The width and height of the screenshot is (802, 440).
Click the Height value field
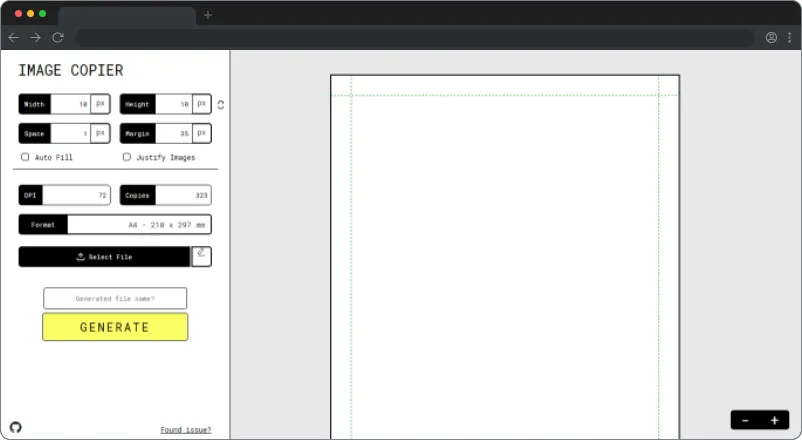point(174,104)
